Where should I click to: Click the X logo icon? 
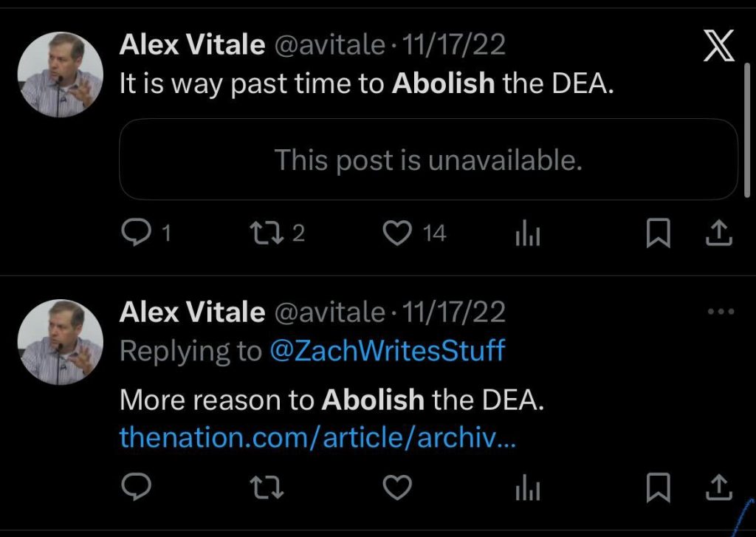718,48
